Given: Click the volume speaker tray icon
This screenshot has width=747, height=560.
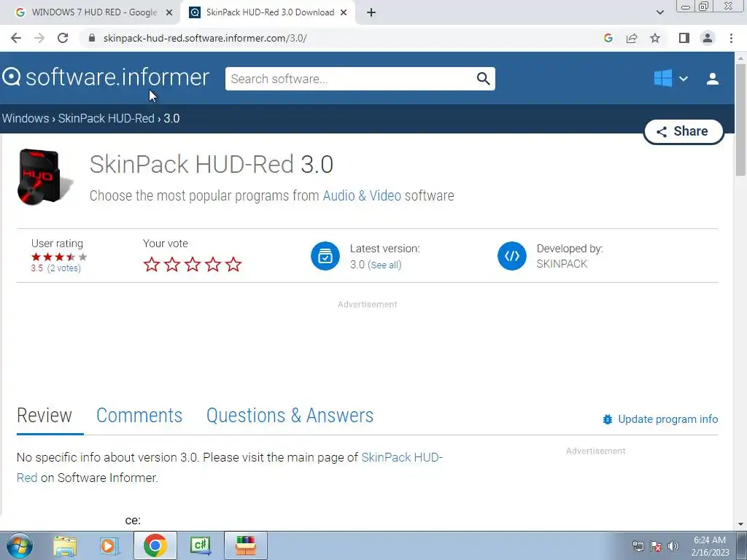Looking at the screenshot, I should 673,546.
